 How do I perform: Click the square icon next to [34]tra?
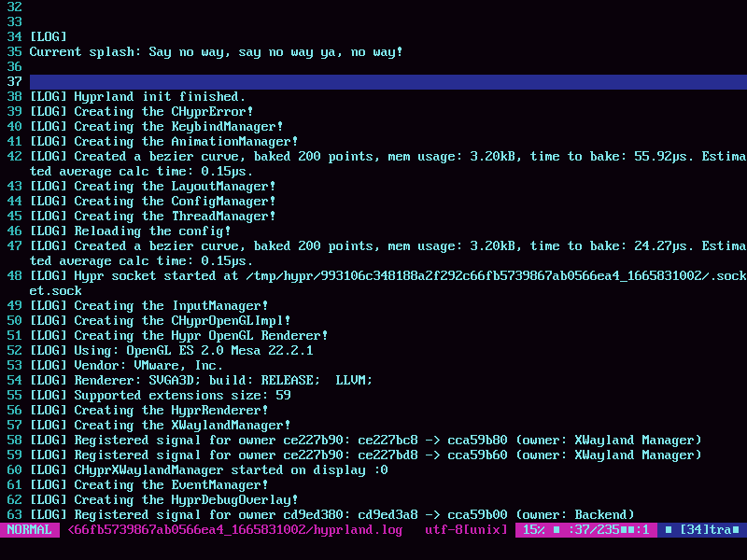click(x=669, y=529)
